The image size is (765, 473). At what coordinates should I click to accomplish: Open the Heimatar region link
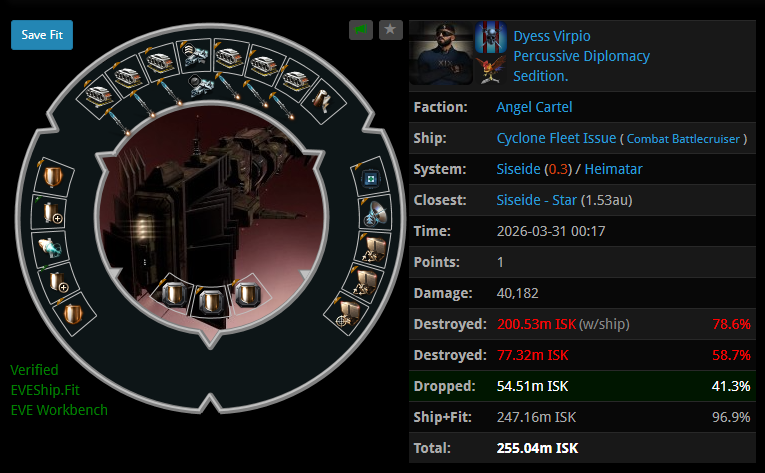point(613,169)
